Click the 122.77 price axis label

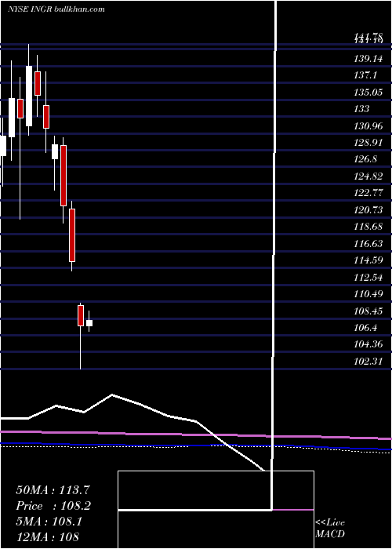click(368, 193)
